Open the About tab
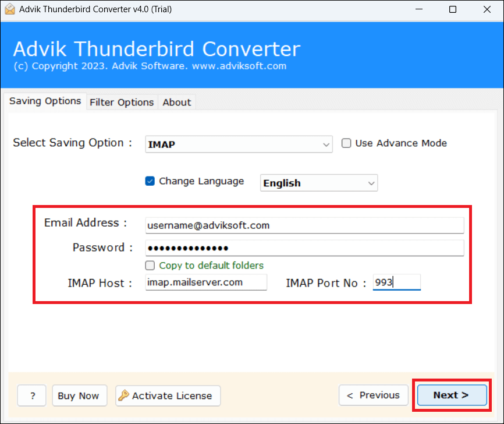Screen dimensions: 504x424 pos(176,102)
